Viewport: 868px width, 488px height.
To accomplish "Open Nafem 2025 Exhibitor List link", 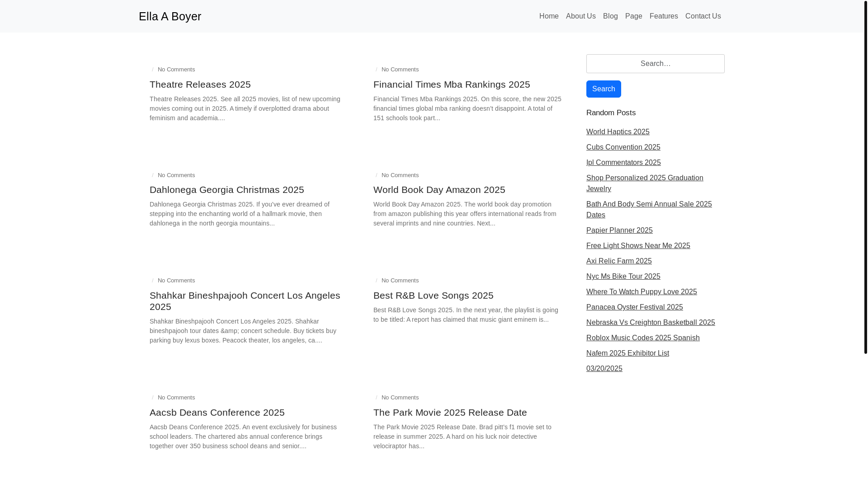I will 627,353.
